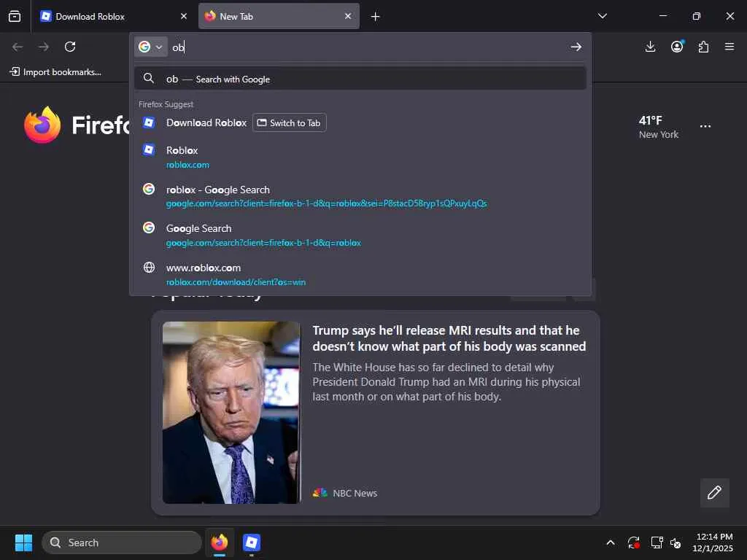Click the Firefox icon in the taskbar

(220, 542)
